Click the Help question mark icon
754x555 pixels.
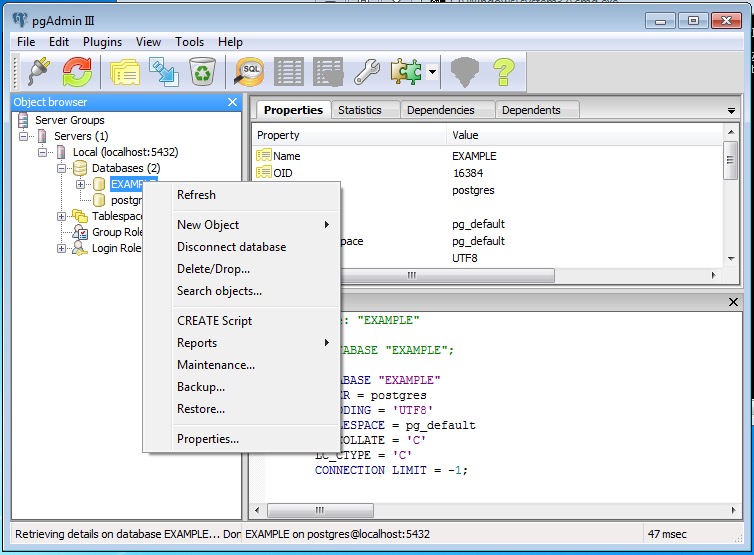click(x=503, y=72)
